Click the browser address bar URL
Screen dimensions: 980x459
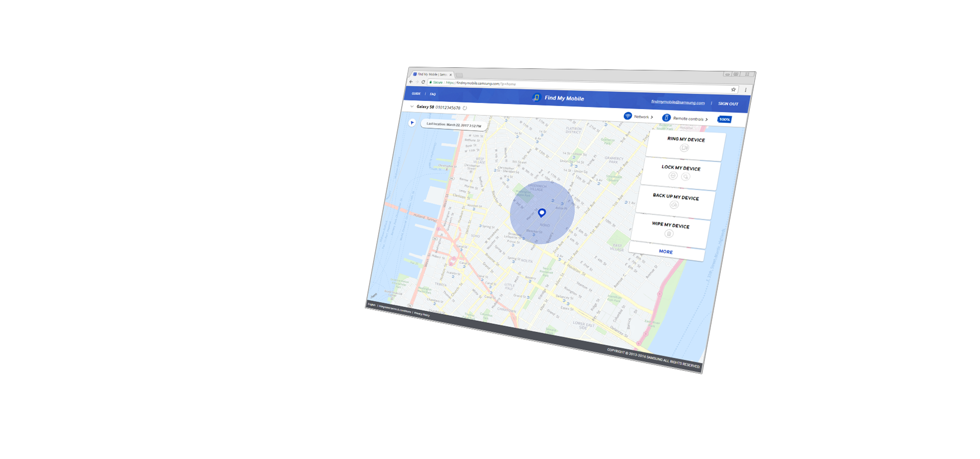[x=480, y=83]
